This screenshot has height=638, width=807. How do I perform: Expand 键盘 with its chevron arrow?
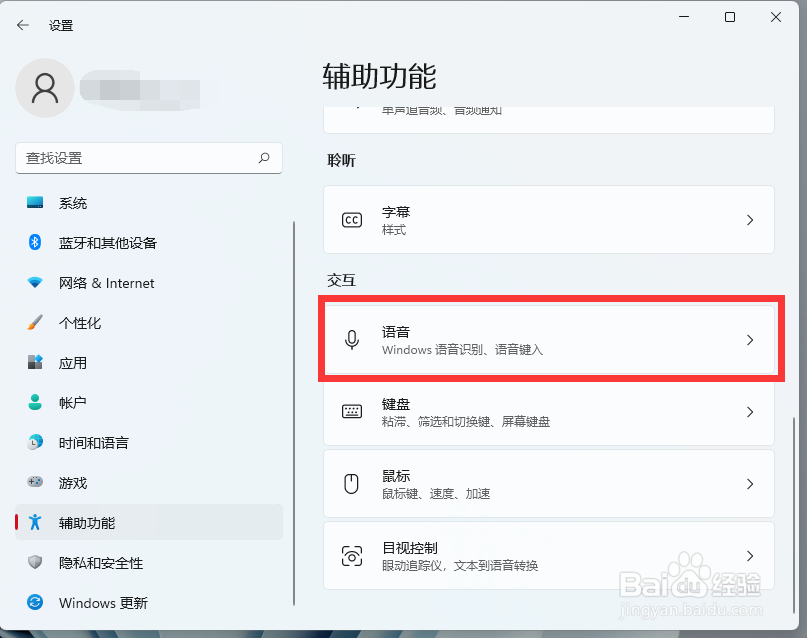[750, 412]
